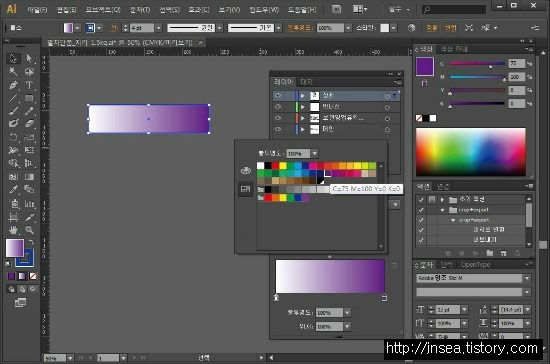The image size is (550, 364).
Task: Click the Change Screen Mode icon
Action: tap(20, 303)
